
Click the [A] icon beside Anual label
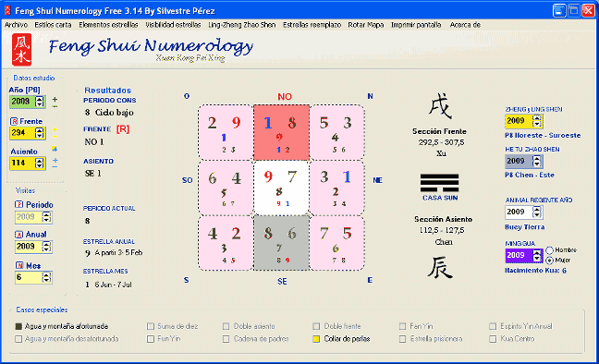point(18,234)
